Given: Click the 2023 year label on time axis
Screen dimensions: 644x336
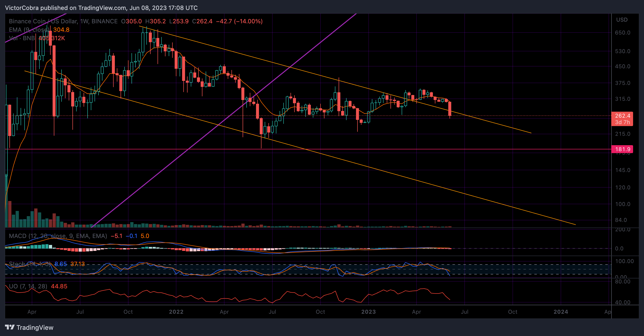Looking at the screenshot, I should 368,312.
